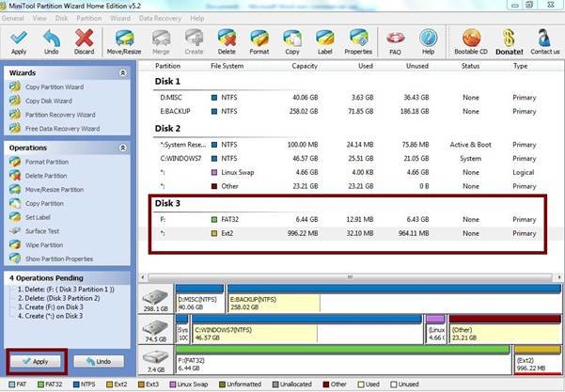
Task: Collapse the Operations panel
Action: (x=122, y=148)
